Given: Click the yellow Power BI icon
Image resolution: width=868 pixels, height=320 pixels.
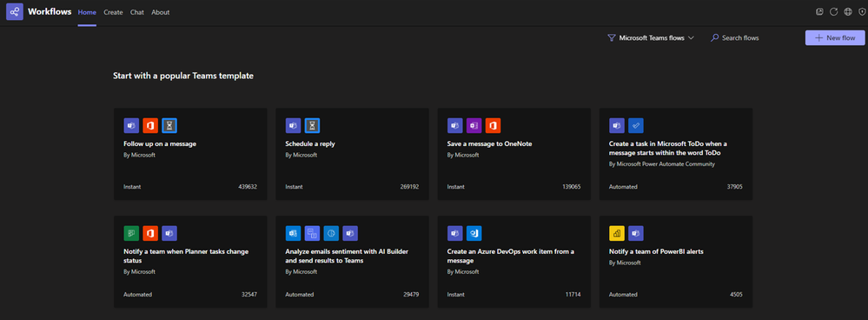Looking at the screenshot, I should (x=617, y=233).
